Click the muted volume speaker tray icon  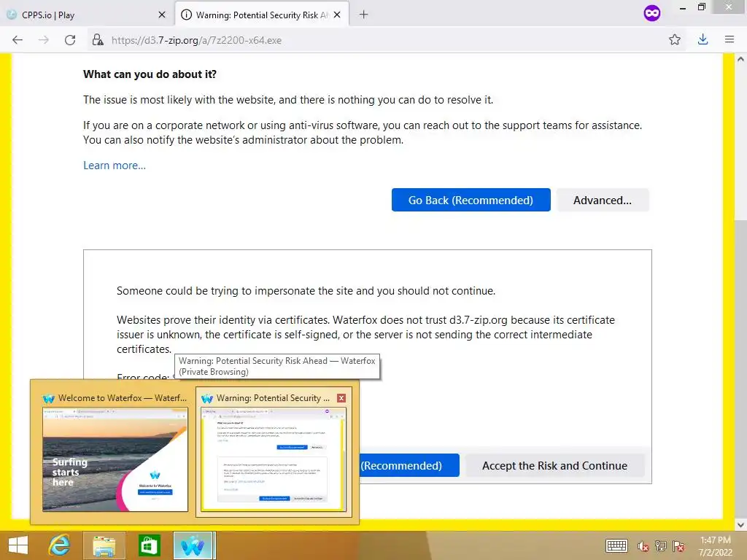point(643,546)
